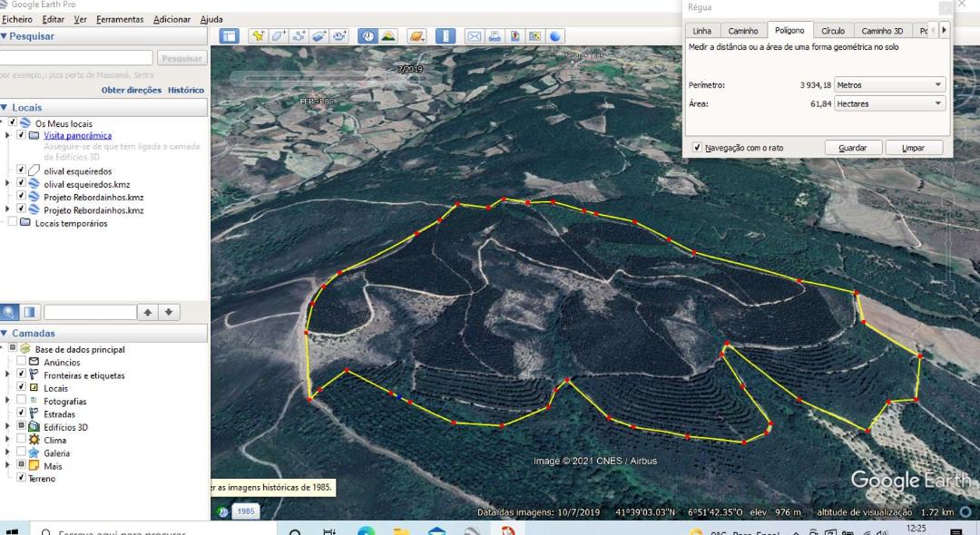Show historical imagery clock tool
Screen dimensions: 980x535
[x=367, y=36]
